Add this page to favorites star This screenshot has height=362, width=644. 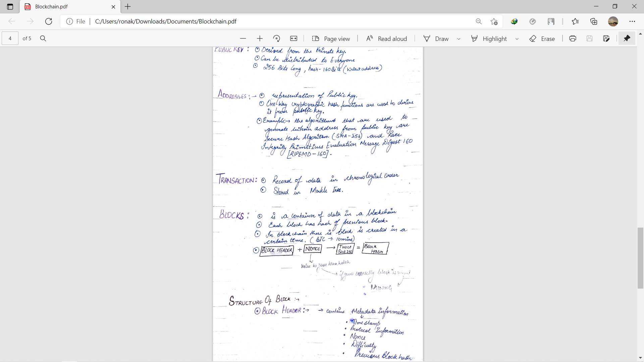tap(494, 21)
